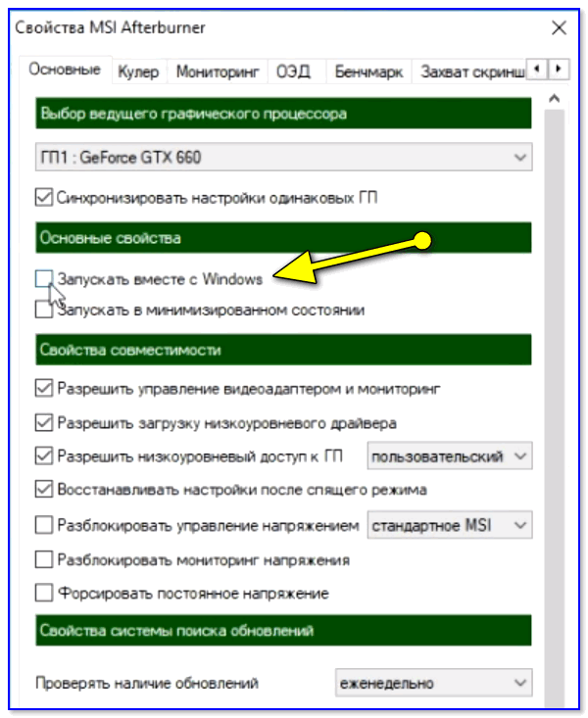
Task: Click the vertical scrollbar track
Action: click(554, 407)
